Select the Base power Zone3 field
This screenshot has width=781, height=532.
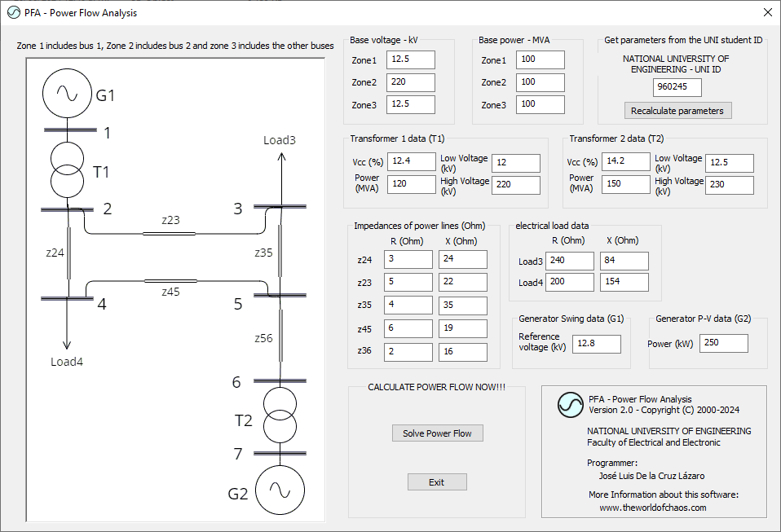[x=541, y=104]
